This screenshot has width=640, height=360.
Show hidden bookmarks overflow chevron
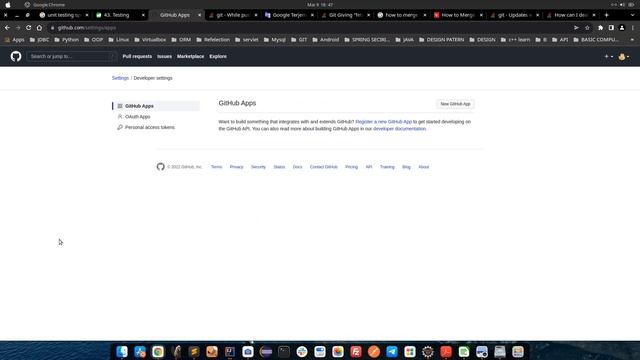[632, 40]
